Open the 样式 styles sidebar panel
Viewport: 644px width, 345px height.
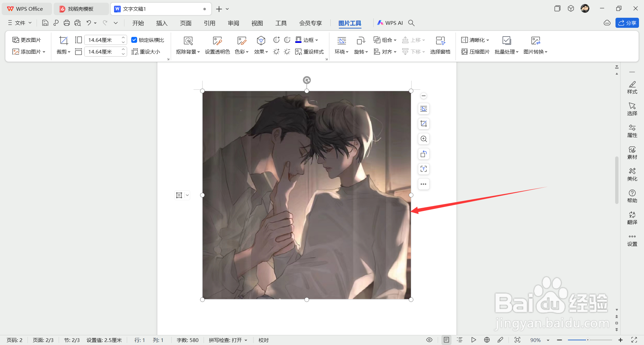click(632, 87)
